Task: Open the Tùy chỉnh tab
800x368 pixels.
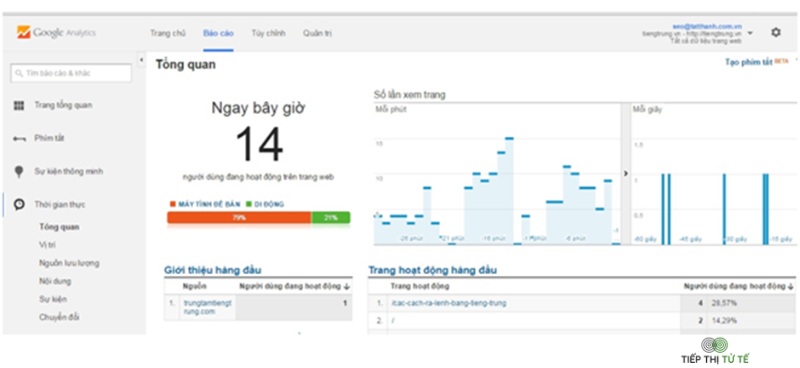Action: [x=268, y=33]
